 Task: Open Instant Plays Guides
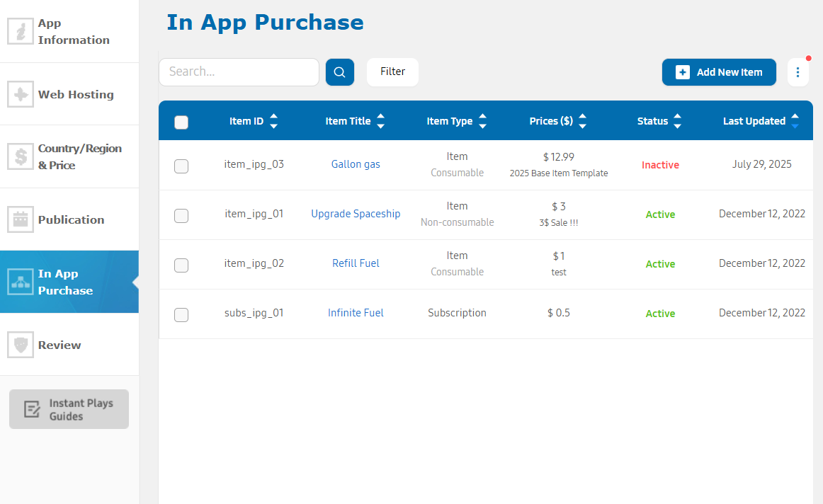pyautogui.click(x=69, y=409)
